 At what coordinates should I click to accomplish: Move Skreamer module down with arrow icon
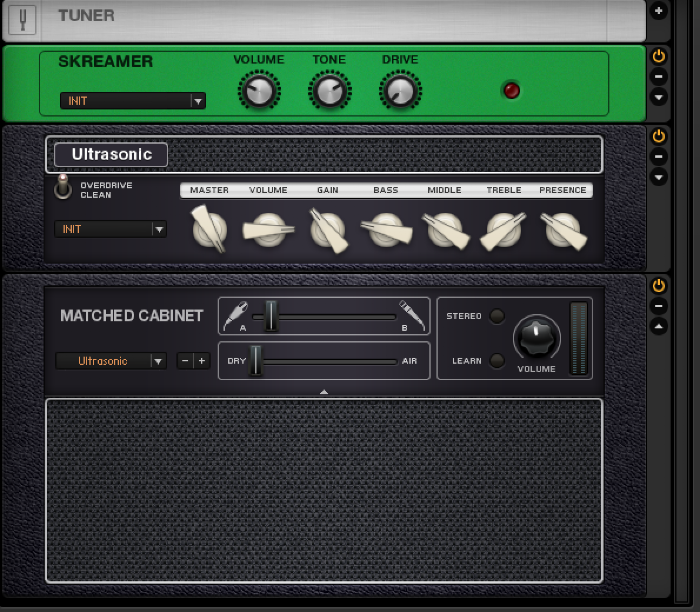click(658, 97)
